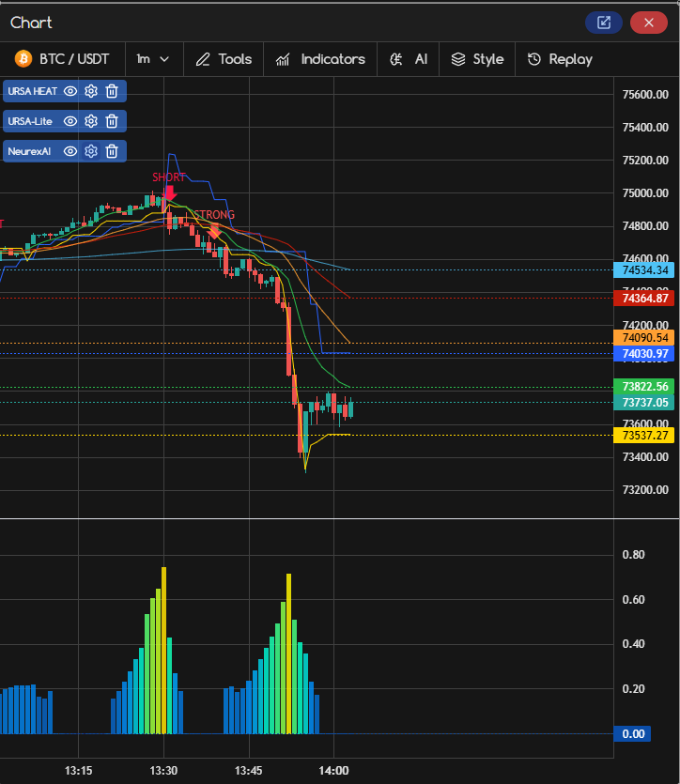Click the 14:00 time axis label
680x784 pixels.
(x=333, y=770)
